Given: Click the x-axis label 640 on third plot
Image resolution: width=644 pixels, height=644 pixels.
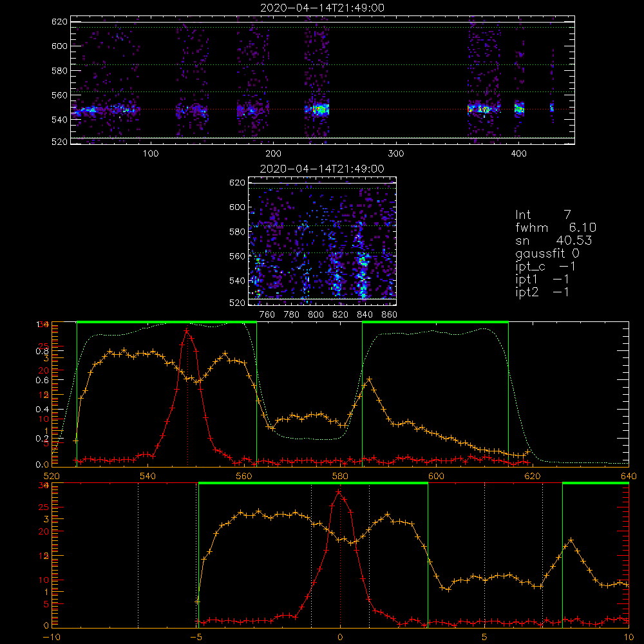Looking at the screenshot, I should [x=629, y=477].
